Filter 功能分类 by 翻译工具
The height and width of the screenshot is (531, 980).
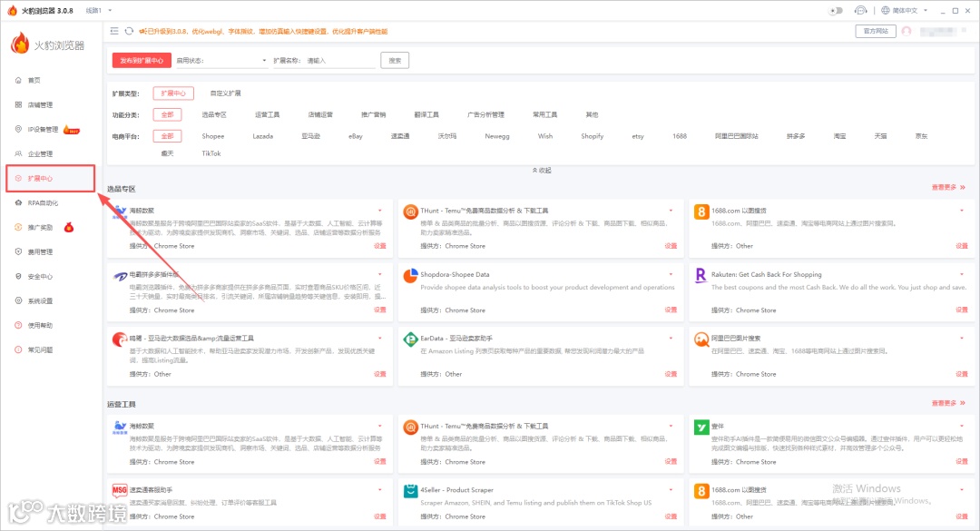point(426,114)
